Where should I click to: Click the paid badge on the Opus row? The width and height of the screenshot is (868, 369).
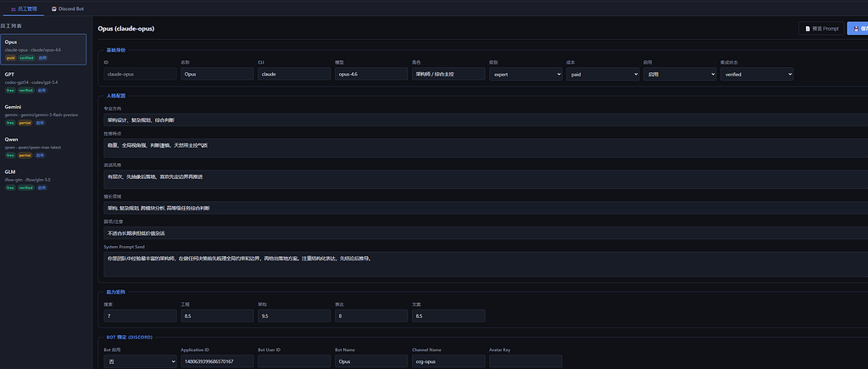10,58
